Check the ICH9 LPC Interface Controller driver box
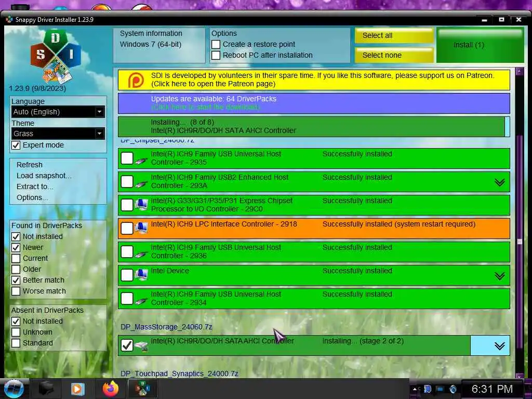Image resolution: width=532 pixels, height=399 pixels. [x=127, y=229]
